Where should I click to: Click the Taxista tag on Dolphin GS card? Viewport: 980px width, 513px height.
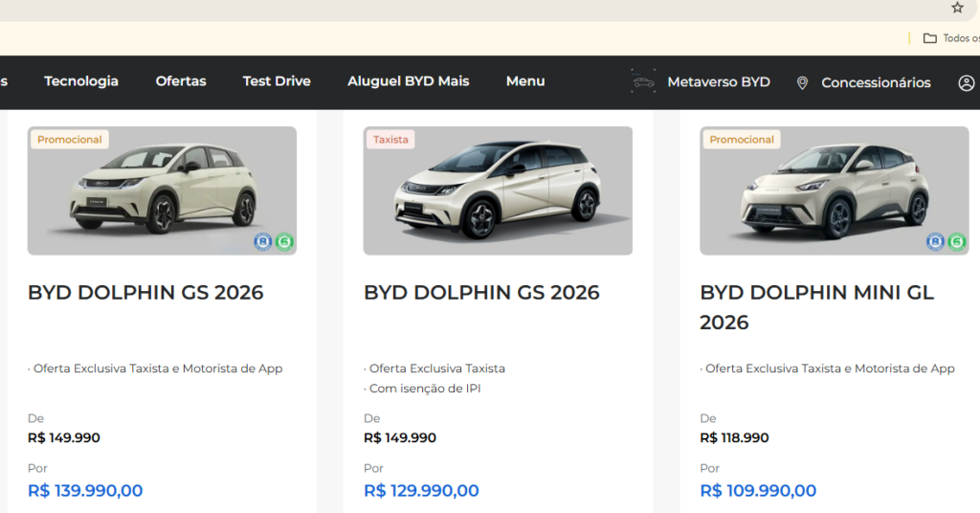[390, 140]
